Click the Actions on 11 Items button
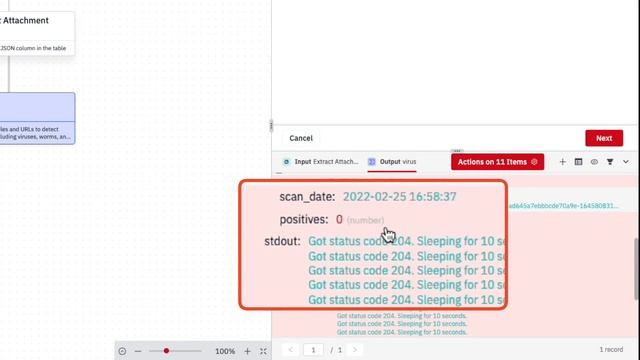The width and height of the screenshot is (640, 360). [x=498, y=162]
